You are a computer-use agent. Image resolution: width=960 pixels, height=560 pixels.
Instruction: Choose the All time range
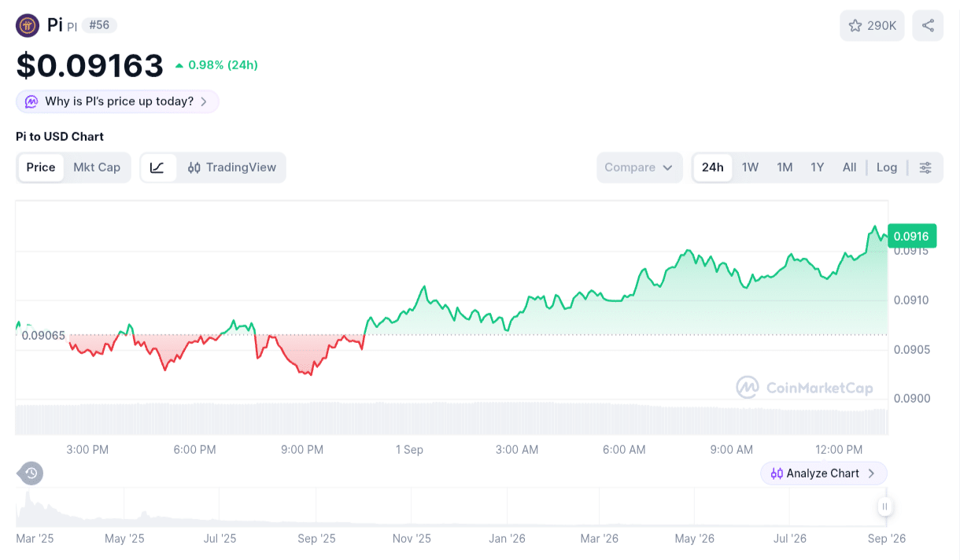(x=849, y=168)
